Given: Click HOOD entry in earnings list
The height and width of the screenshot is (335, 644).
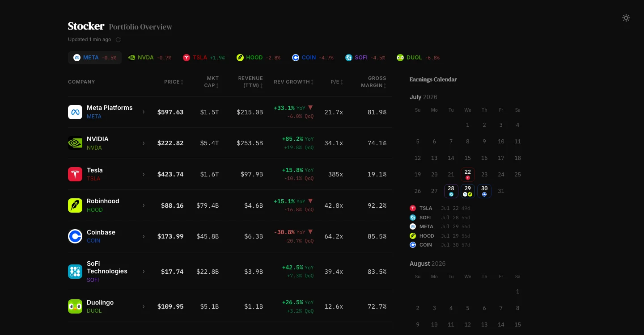Looking at the screenshot, I should click(441, 236).
